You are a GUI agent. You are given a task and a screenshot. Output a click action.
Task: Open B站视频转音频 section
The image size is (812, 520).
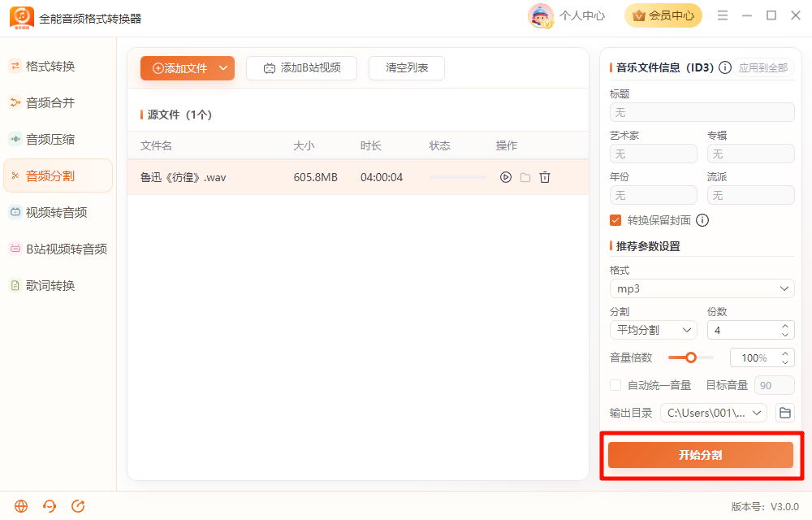tap(58, 249)
